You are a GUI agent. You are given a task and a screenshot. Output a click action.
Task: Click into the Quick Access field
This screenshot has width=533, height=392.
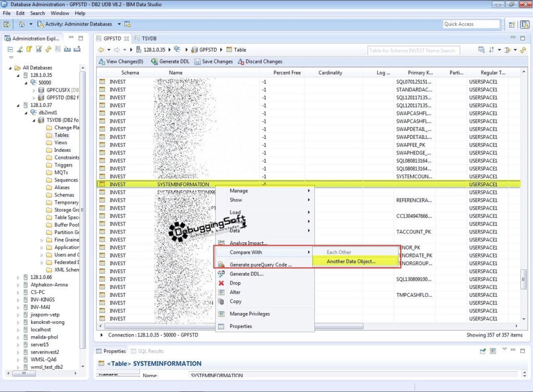[471, 24]
